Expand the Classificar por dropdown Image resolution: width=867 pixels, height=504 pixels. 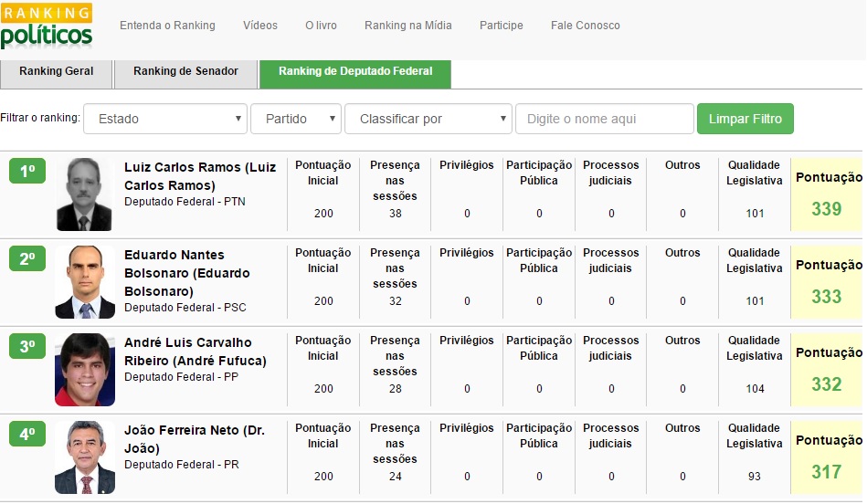(428, 119)
